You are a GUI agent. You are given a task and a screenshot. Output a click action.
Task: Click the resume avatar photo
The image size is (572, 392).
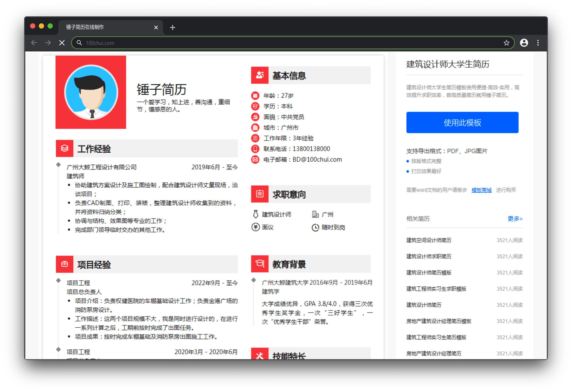pos(91,92)
